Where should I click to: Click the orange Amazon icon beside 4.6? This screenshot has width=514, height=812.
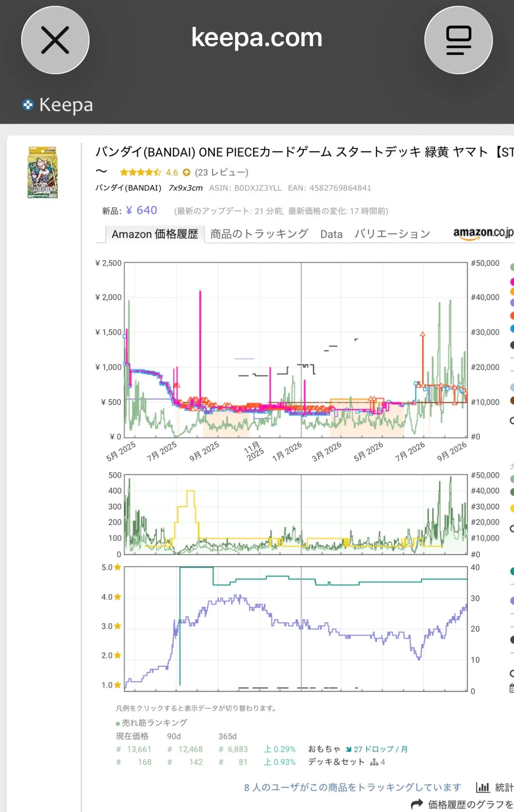[187, 172]
